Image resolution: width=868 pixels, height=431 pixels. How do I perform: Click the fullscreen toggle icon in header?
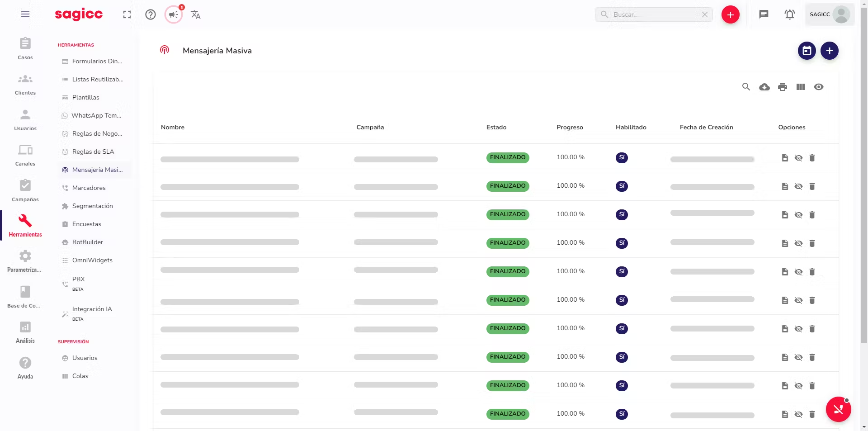[127, 14]
